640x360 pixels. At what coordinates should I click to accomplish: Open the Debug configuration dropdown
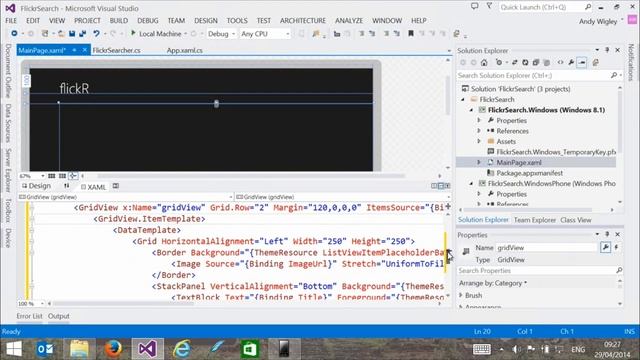pos(221,34)
